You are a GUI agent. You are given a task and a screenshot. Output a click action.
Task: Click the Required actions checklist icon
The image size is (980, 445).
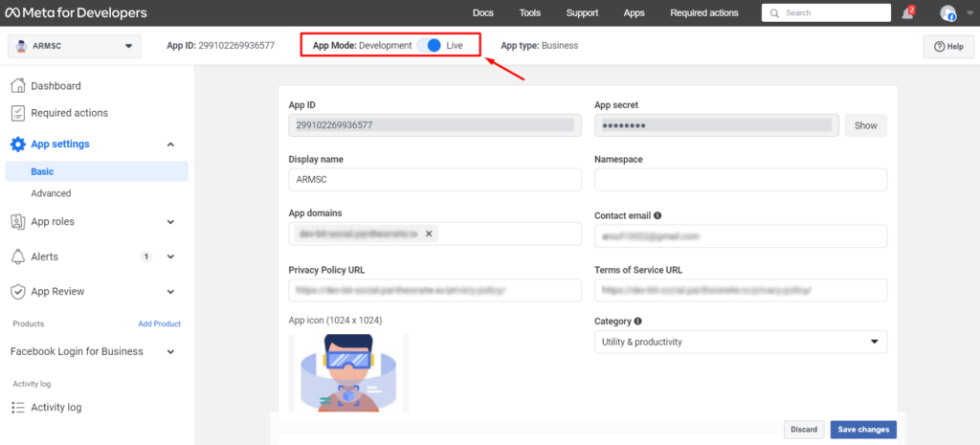tap(18, 113)
